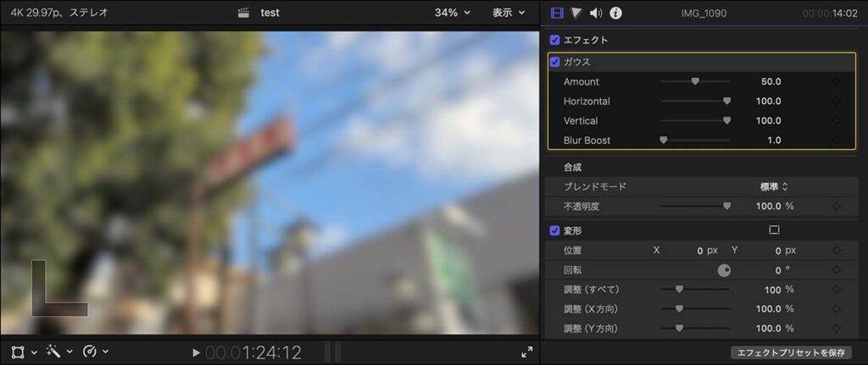Open the 34% zoom level dropdown

pyautogui.click(x=452, y=13)
